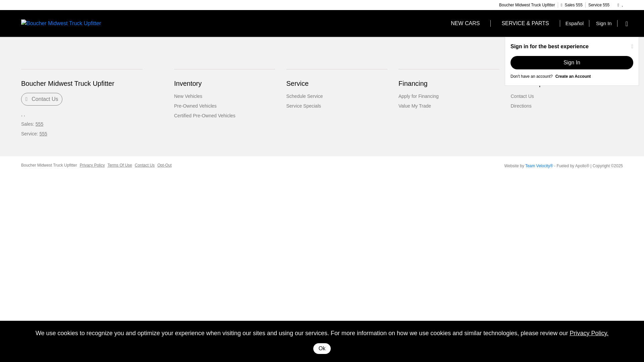Open the SERVICE & PARTS menu
The height and width of the screenshot is (362, 644).
pos(525,23)
